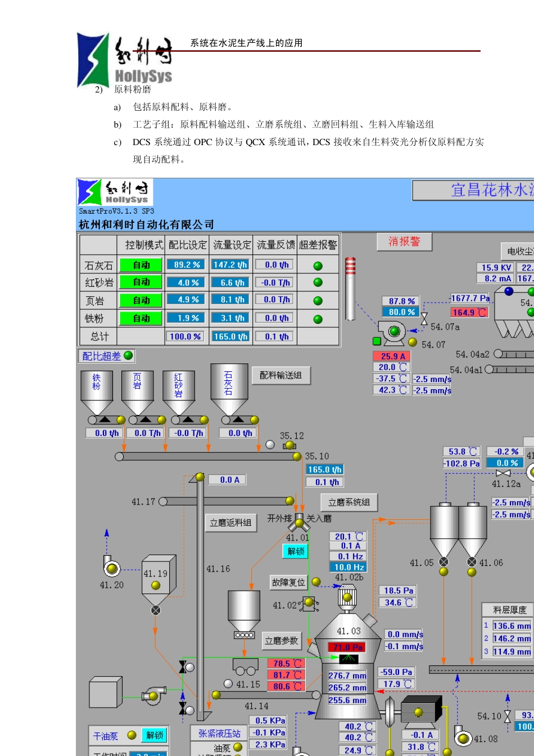Click the 总计 配比设定 100.0 % value
This screenshot has height=756, width=534.
pyautogui.click(x=185, y=336)
